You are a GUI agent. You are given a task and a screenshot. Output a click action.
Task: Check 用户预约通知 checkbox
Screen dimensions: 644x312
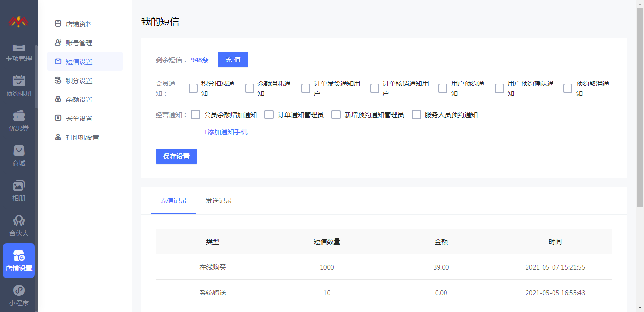click(x=443, y=88)
